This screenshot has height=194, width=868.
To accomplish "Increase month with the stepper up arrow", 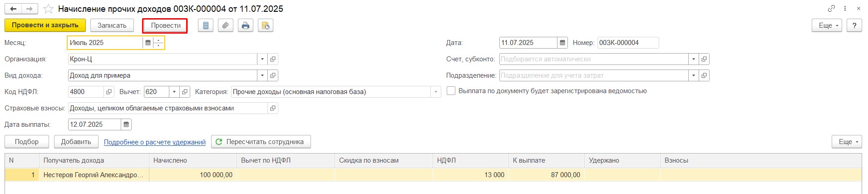I will coord(158,40).
